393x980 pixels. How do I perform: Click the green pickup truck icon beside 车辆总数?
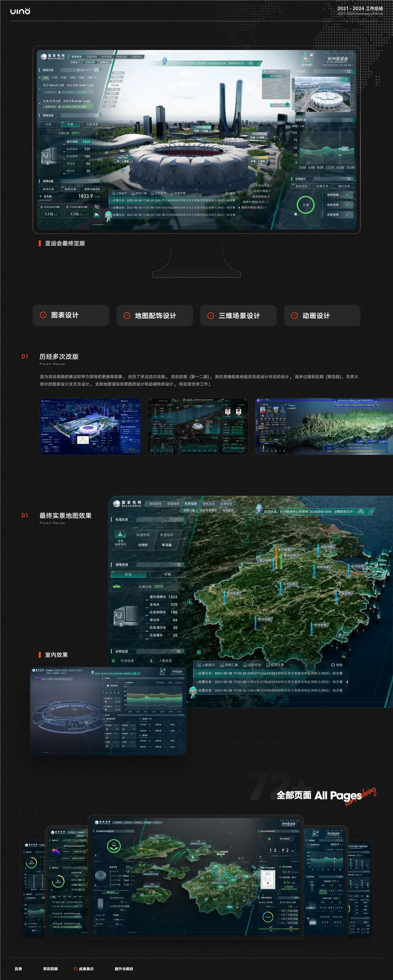117,586
